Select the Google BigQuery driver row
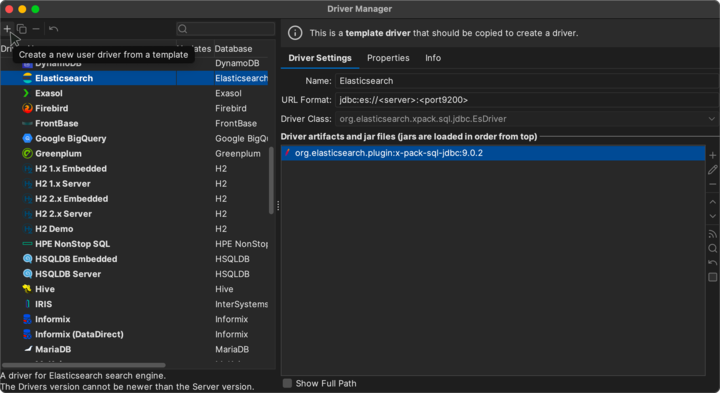This screenshot has height=393, width=720. (x=134, y=138)
